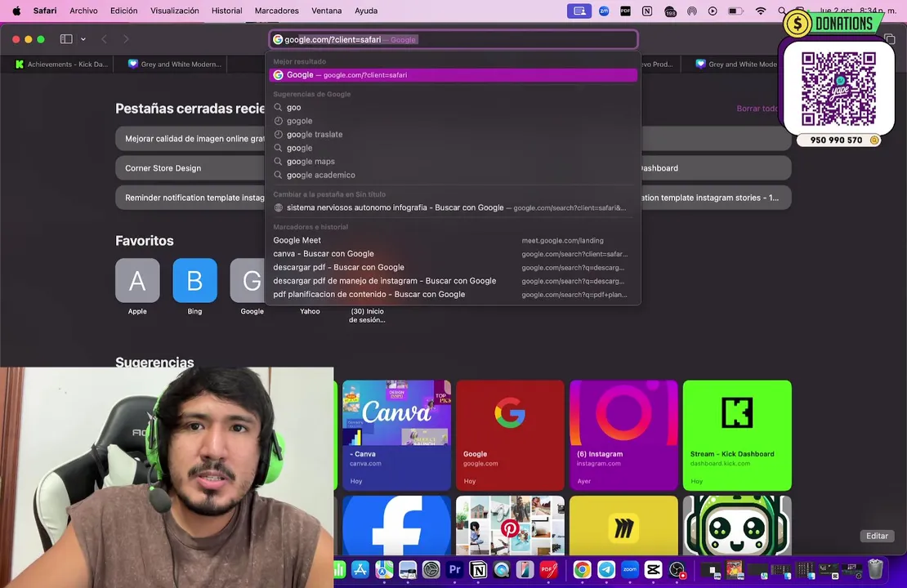Reopen 'Corner Store Design' closed tab
Image resolution: width=907 pixels, height=588 pixels.
[x=191, y=168]
